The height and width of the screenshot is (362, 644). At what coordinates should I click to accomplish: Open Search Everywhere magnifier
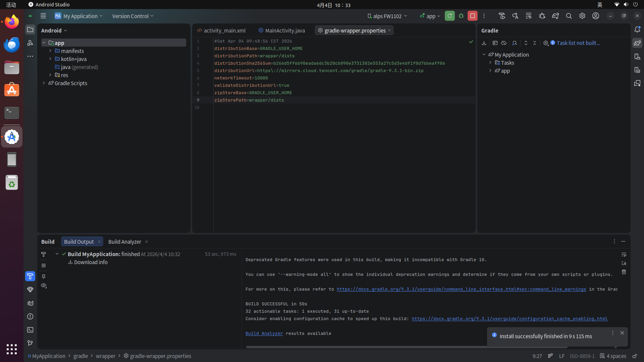tap(569, 16)
